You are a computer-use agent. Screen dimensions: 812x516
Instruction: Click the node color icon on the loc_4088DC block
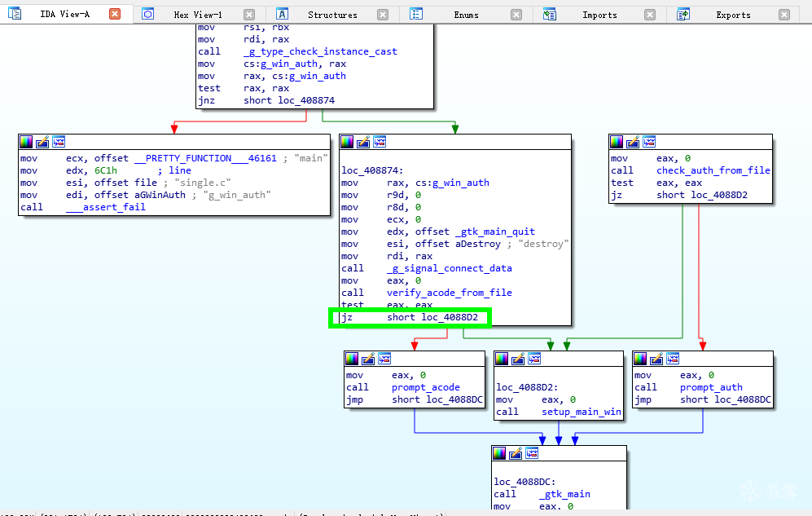click(x=498, y=453)
